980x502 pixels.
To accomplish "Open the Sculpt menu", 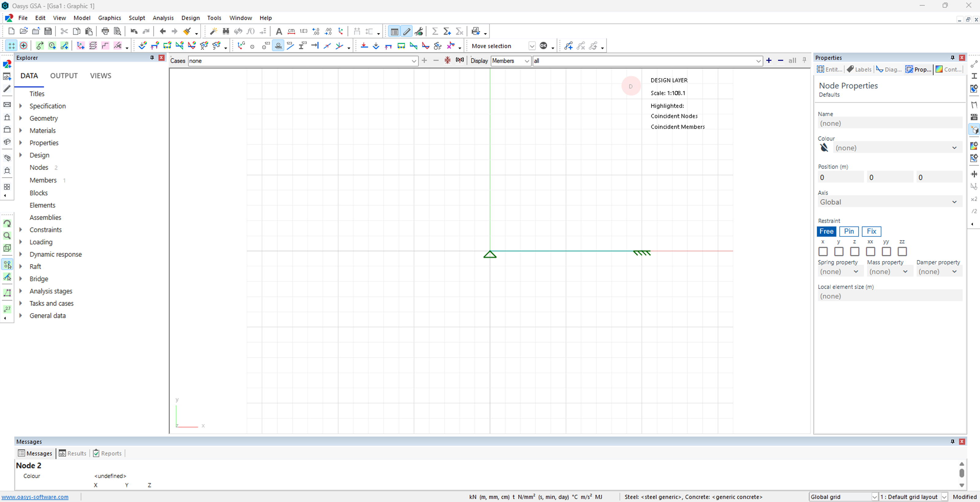I will [x=137, y=18].
